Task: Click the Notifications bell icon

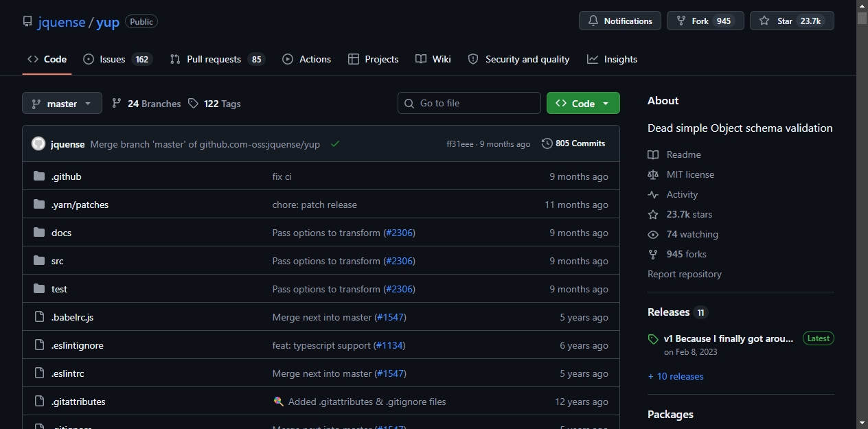Action: click(593, 21)
